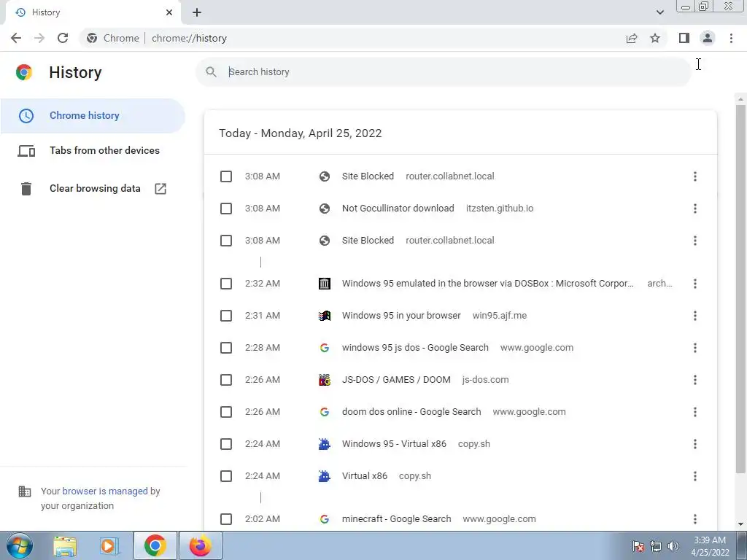Switch to the History browser tab
Screen dimensions: 747x560
click(x=93, y=12)
